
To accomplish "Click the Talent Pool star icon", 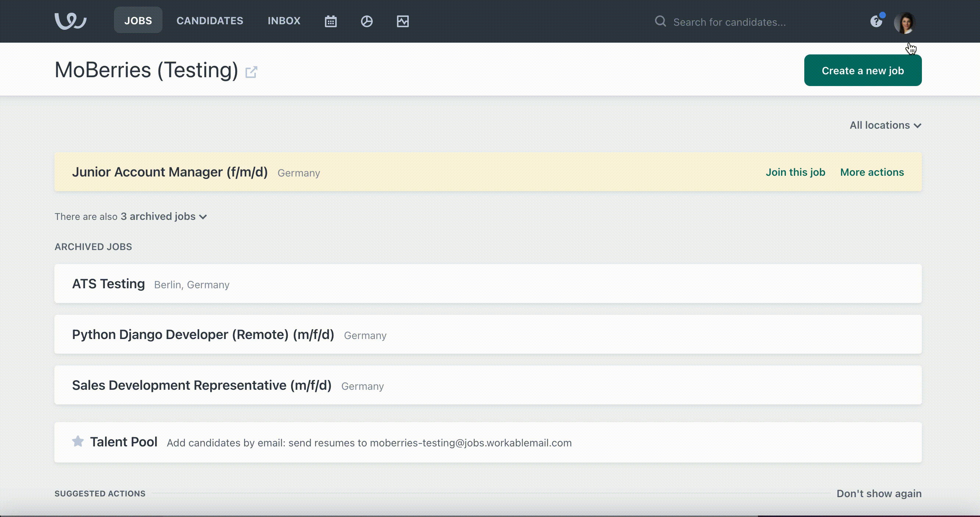I will tap(78, 441).
